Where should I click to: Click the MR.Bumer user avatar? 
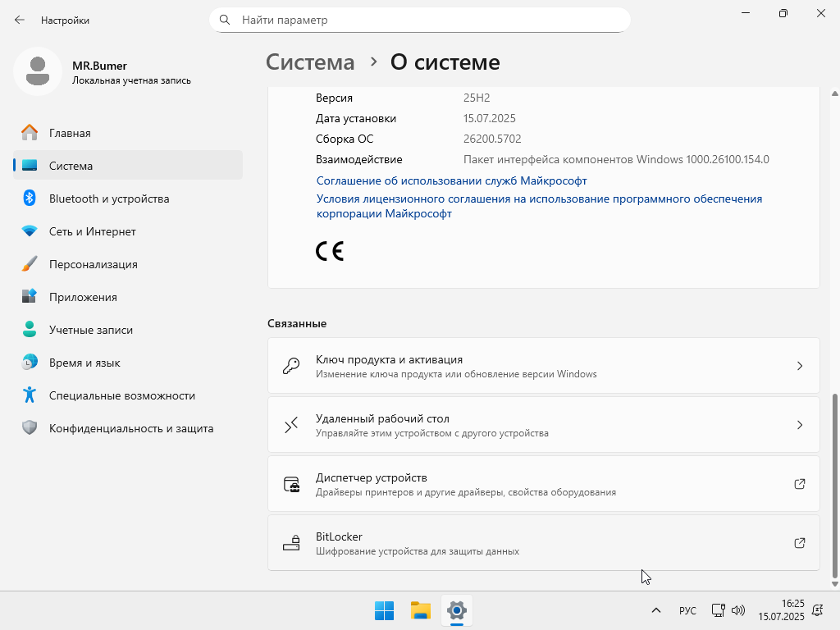coord(38,71)
